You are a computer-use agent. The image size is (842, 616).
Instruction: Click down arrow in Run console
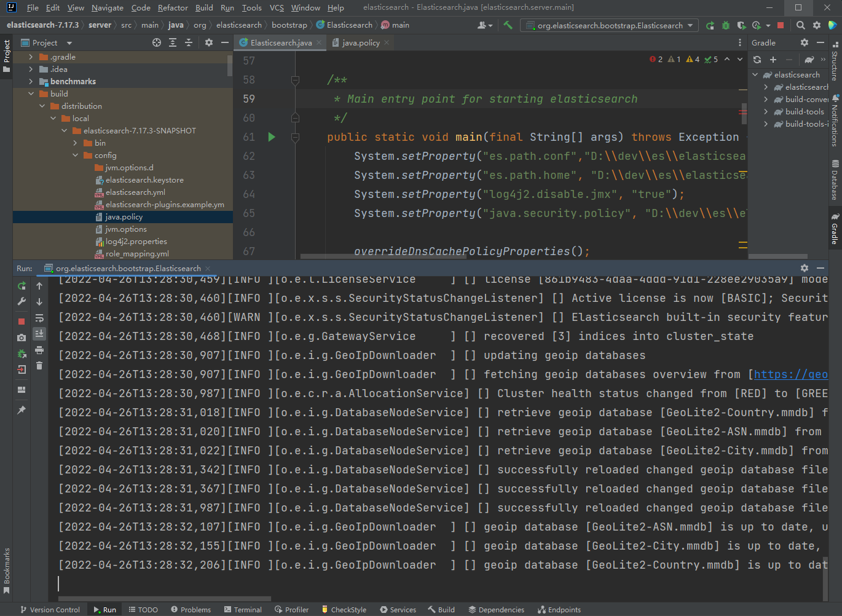39,302
